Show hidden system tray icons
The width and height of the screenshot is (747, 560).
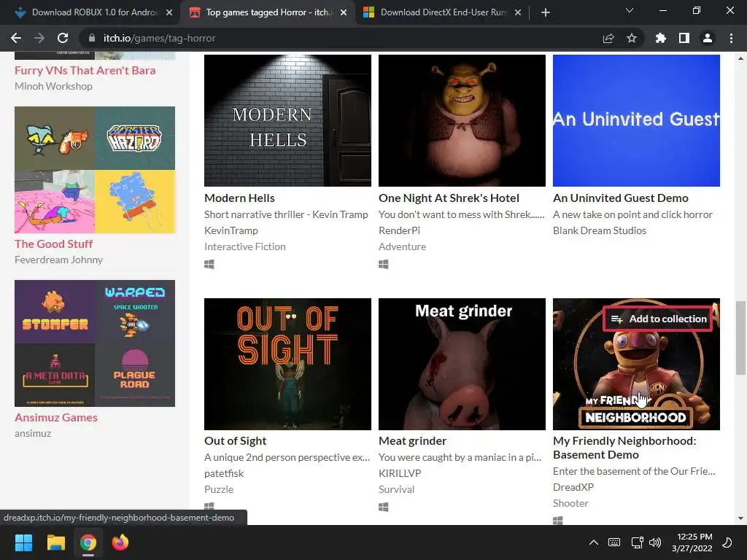tap(594, 542)
